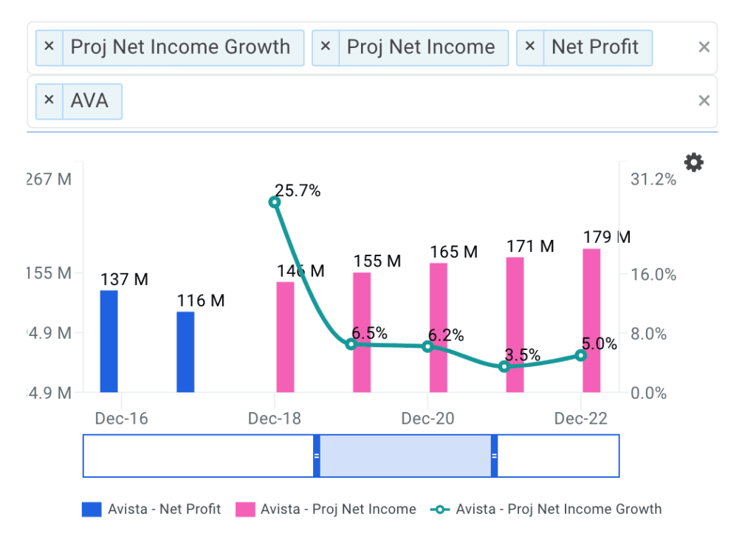The height and width of the screenshot is (542, 756).
Task: Toggle Avista - Proj Net Income legend series
Action: point(325,509)
